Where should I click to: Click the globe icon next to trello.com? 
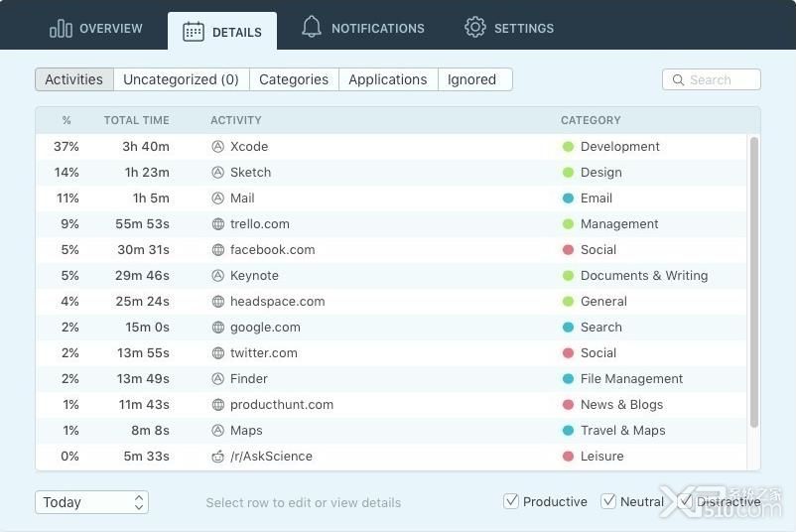pyautogui.click(x=217, y=224)
